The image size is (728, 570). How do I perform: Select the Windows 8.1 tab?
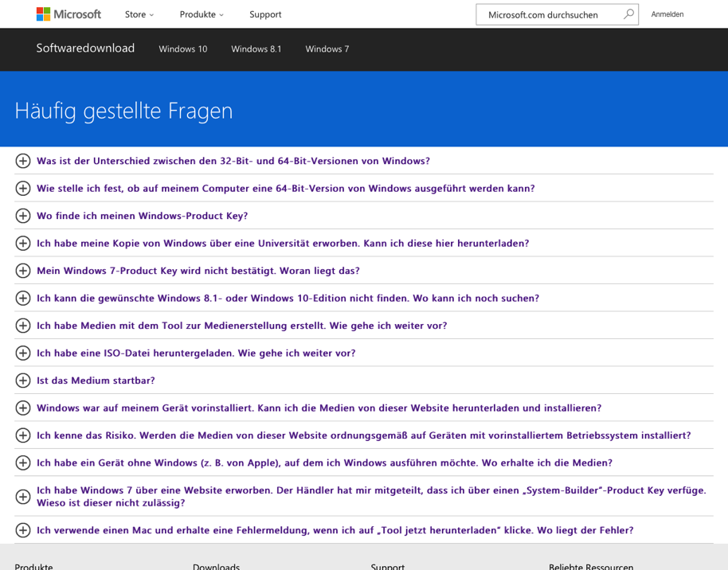tap(256, 49)
